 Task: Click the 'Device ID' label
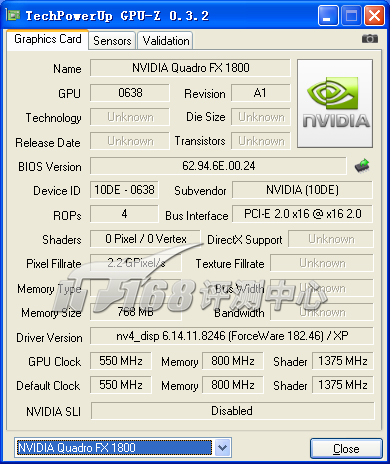(x=57, y=191)
